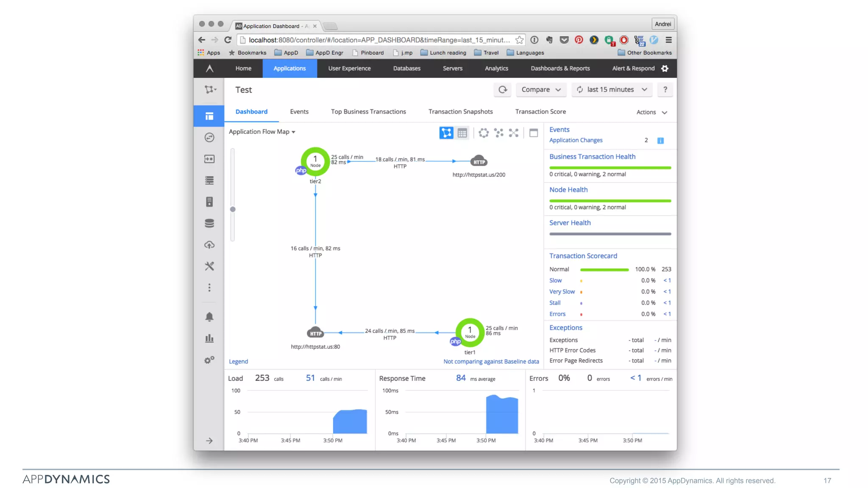Click the flow map zoom slider handle

(233, 209)
